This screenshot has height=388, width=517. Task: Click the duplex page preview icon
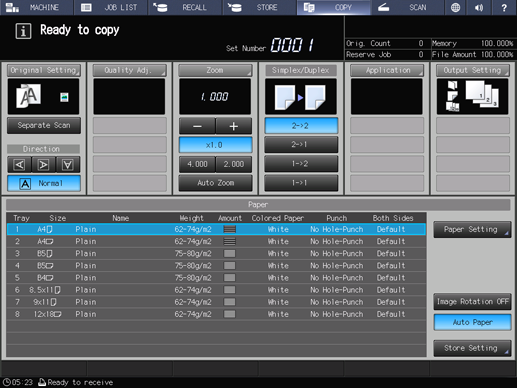point(301,97)
